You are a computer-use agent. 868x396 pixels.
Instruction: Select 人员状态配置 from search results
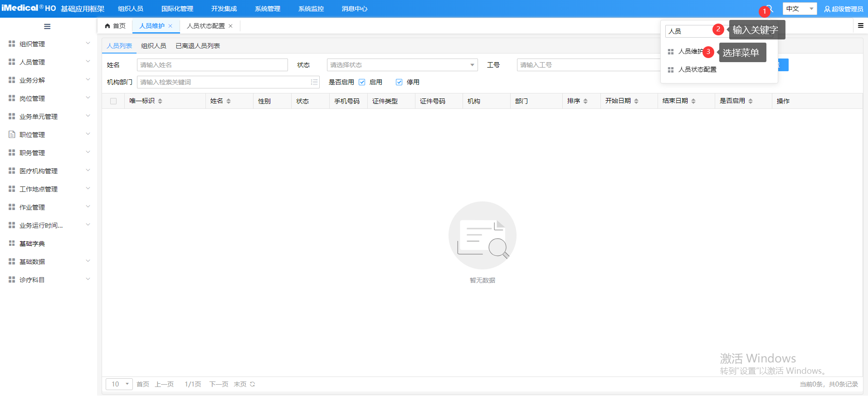click(697, 69)
